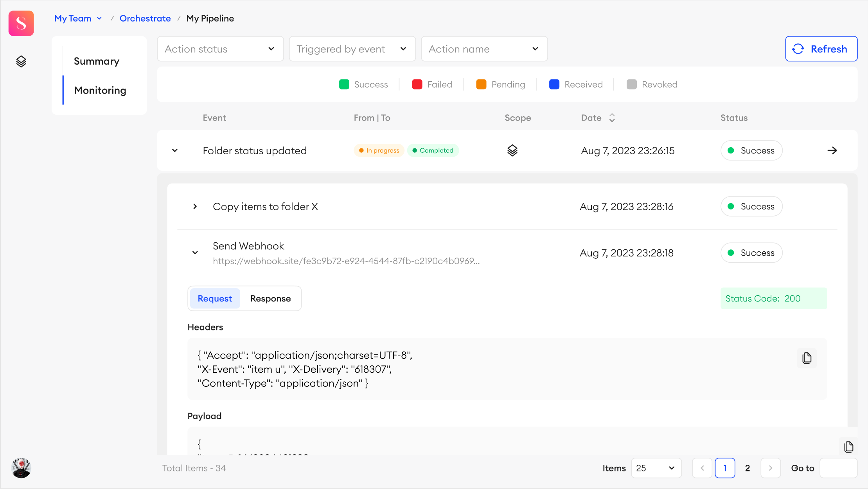
Task: Open the Triggered by event dropdown
Action: coord(352,49)
